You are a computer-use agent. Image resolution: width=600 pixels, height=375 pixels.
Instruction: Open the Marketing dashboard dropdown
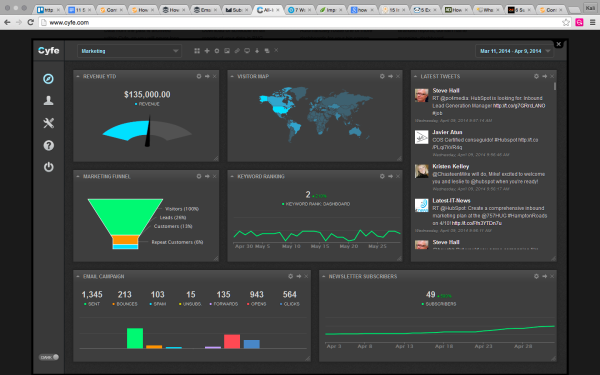pyautogui.click(x=129, y=51)
